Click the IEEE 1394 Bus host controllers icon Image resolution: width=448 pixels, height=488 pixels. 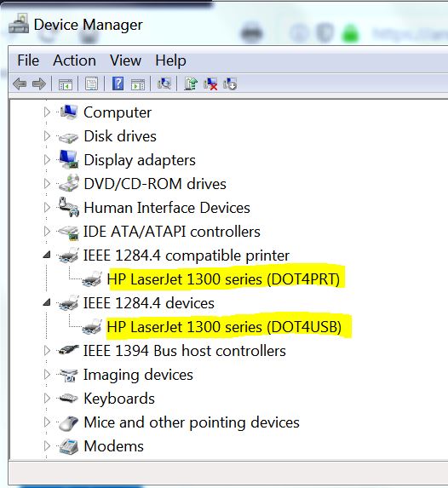click(68, 350)
